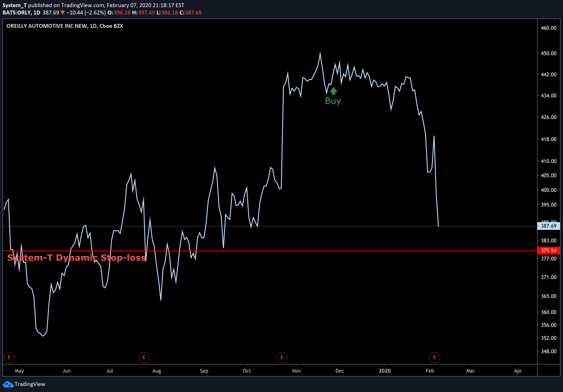Viewport: 563px width, 392px height.
Task: Click the 348.00 price axis label
Action: 549,352
